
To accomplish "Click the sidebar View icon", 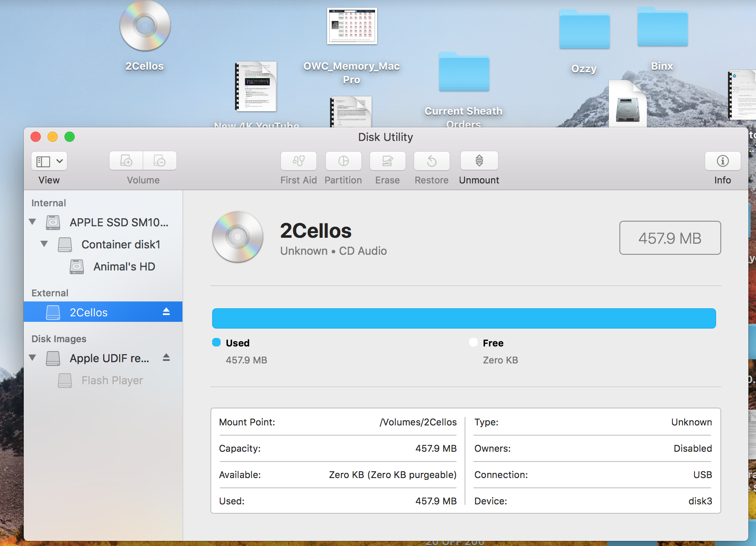I will pyautogui.click(x=43, y=161).
